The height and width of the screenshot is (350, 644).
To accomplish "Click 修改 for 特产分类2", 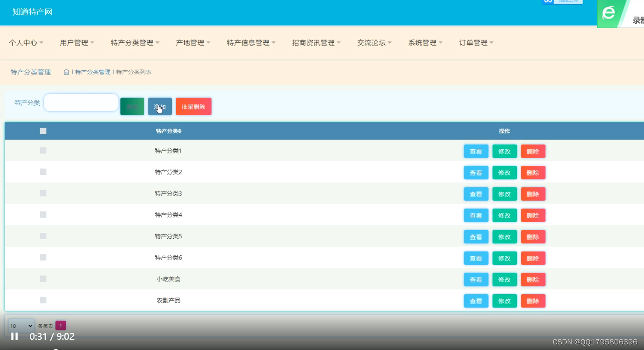I will click(505, 173).
